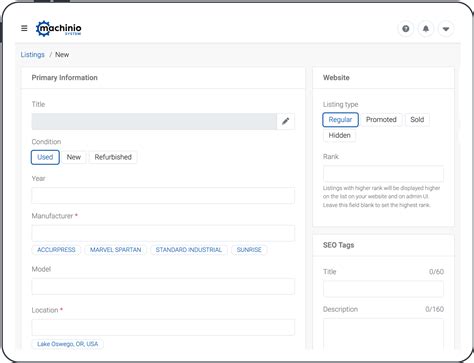
Task: Click into the Location input field
Action: pyautogui.click(x=163, y=327)
